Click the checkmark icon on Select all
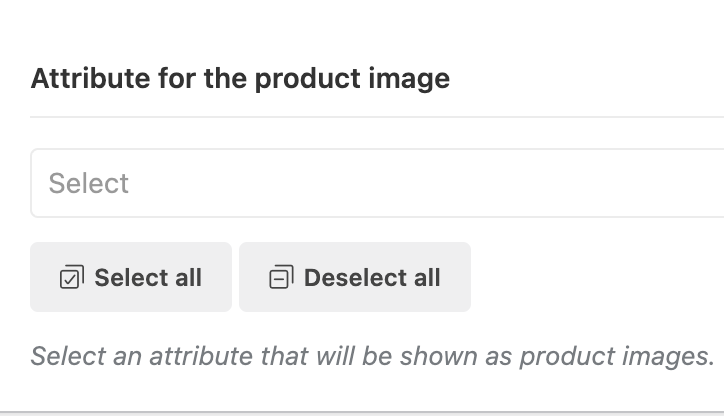This screenshot has height=416, width=724. click(71, 278)
